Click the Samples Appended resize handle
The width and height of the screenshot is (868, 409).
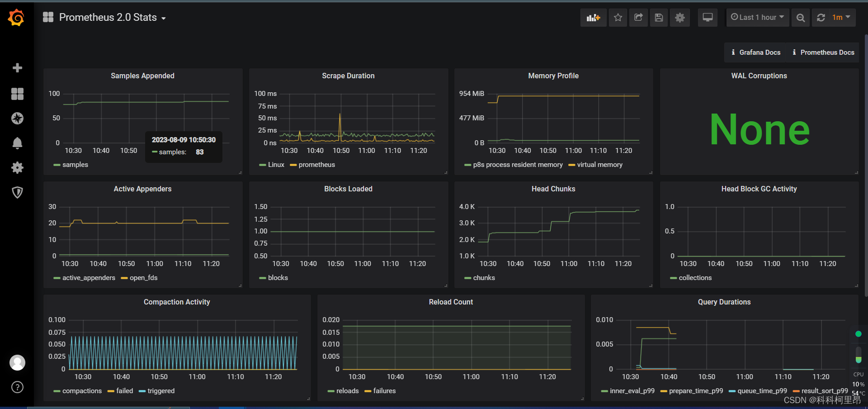tap(240, 172)
